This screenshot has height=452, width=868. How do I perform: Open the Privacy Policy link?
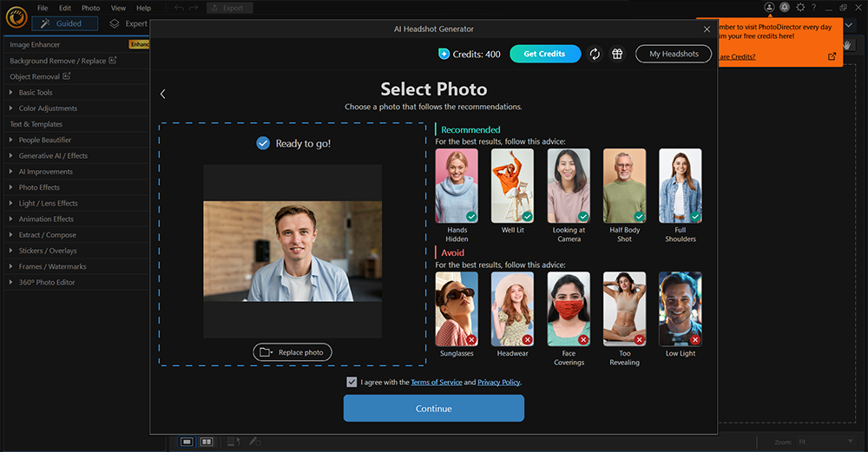click(499, 383)
